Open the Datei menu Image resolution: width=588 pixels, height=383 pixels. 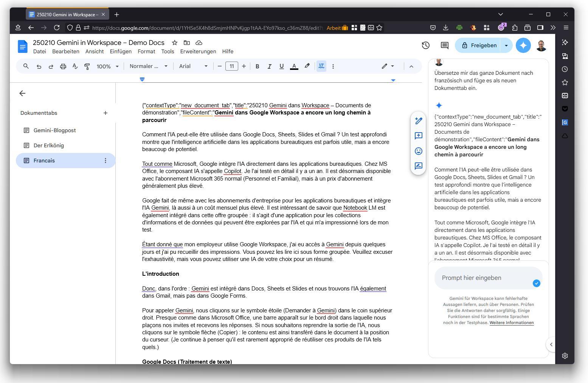click(x=39, y=51)
